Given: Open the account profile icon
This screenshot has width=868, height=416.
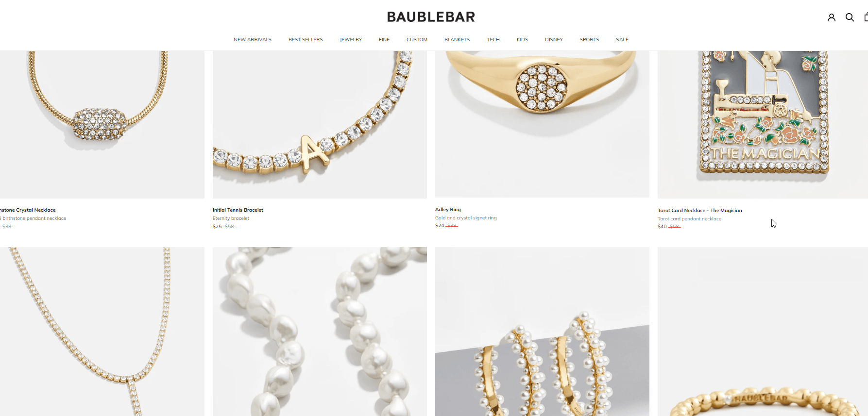Looking at the screenshot, I should 832,17.
